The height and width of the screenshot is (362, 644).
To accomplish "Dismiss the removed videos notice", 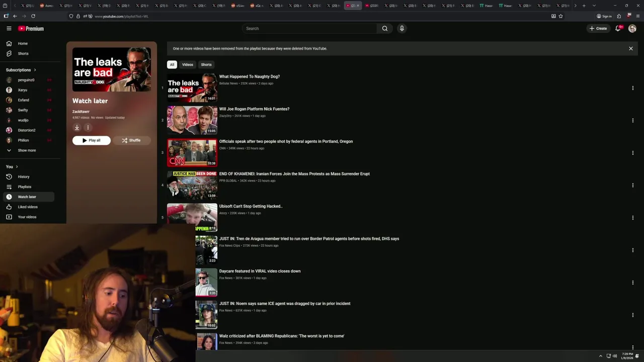I will tap(630, 49).
